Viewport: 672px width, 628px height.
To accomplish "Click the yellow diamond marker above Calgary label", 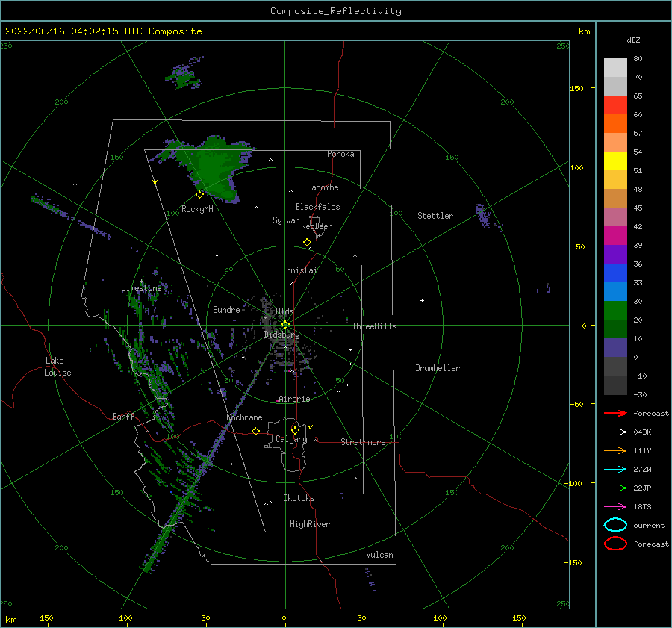I will click(x=295, y=430).
